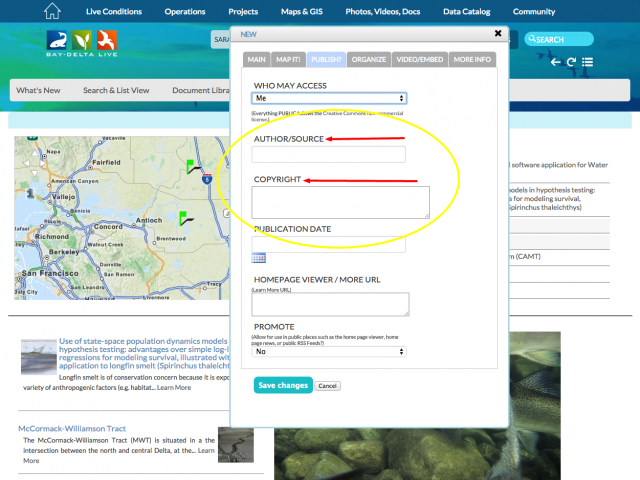
Task: Focus the Author/Source text field
Action: (329, 154)
